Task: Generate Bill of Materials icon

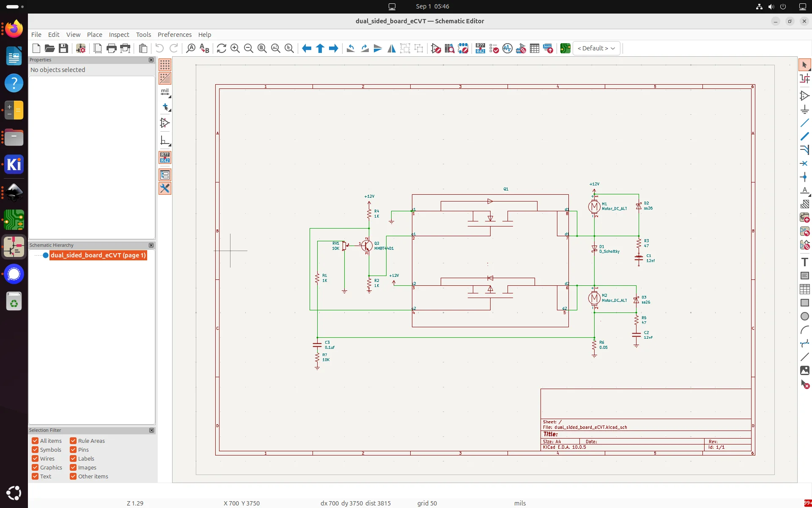Action: pos(548,48)
